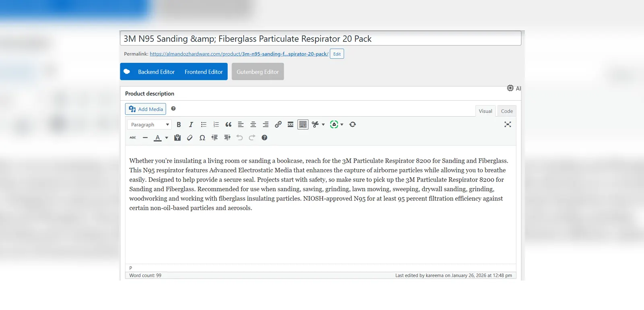This screenshot has height=310, width=644.
Task: Open the product permalink URL
Action: (239, 54)
